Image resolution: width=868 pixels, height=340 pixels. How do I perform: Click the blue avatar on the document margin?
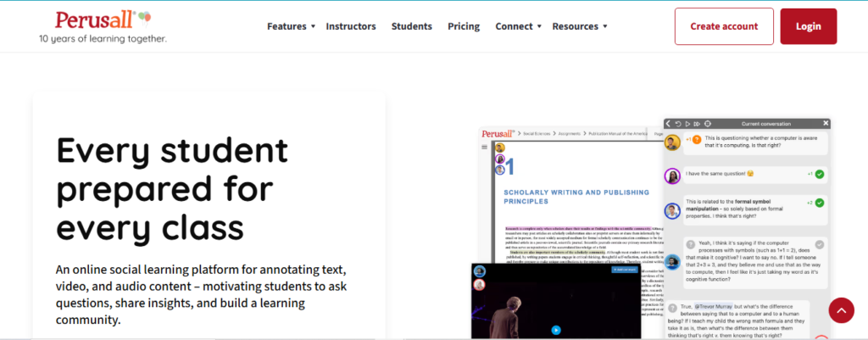pyautogui.click(x=500, y=170)
